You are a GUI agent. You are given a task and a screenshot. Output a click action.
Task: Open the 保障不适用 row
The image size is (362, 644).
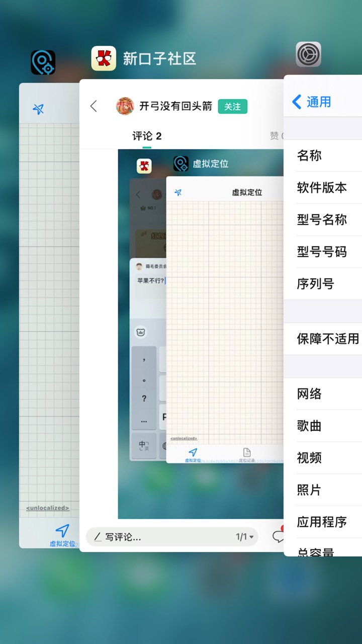[x=323, y=339]
